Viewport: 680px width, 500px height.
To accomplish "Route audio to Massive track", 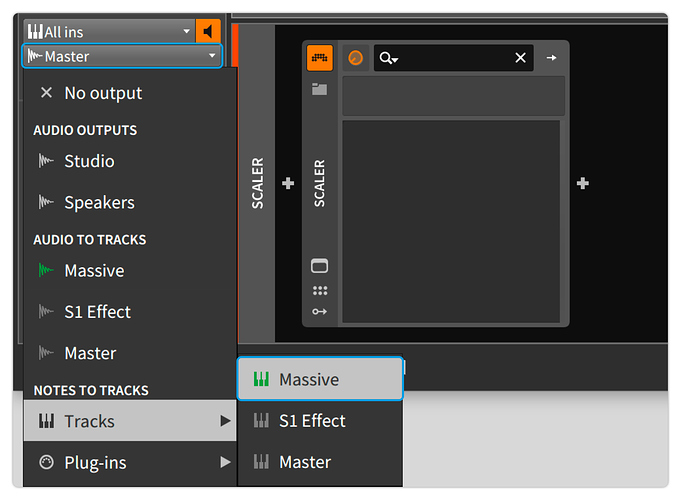I will (130, 270).
